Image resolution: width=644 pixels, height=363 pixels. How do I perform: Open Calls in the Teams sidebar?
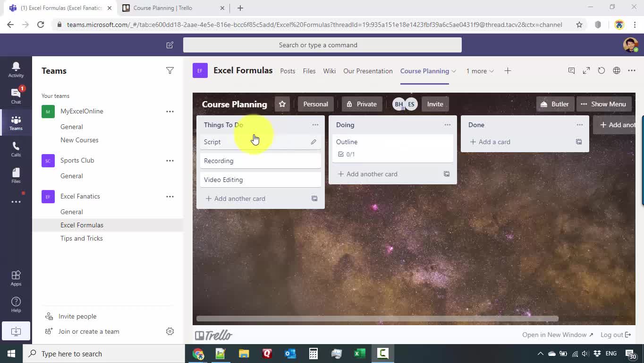tap(16, 148)
